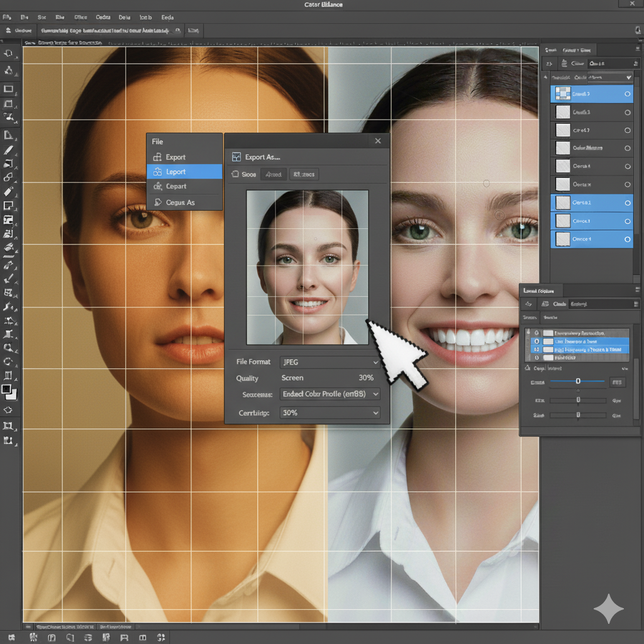Image resolution: width=644 pixels, height=644 pixels.
Task: Toggle visibility circle on the last layer
Action: [x=627, y=240]
